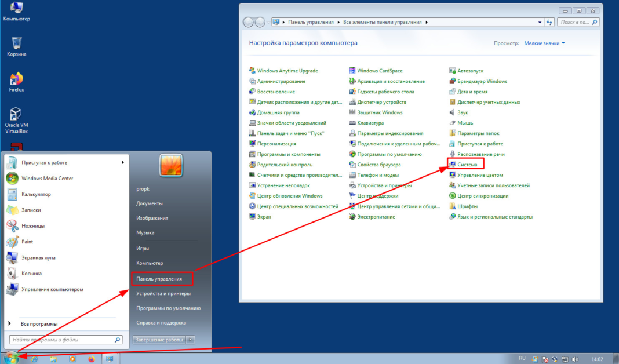The width and height of the screenshot is (619, 364).
Task: Click the Персонализация icon
Action: tap(252, 144)
